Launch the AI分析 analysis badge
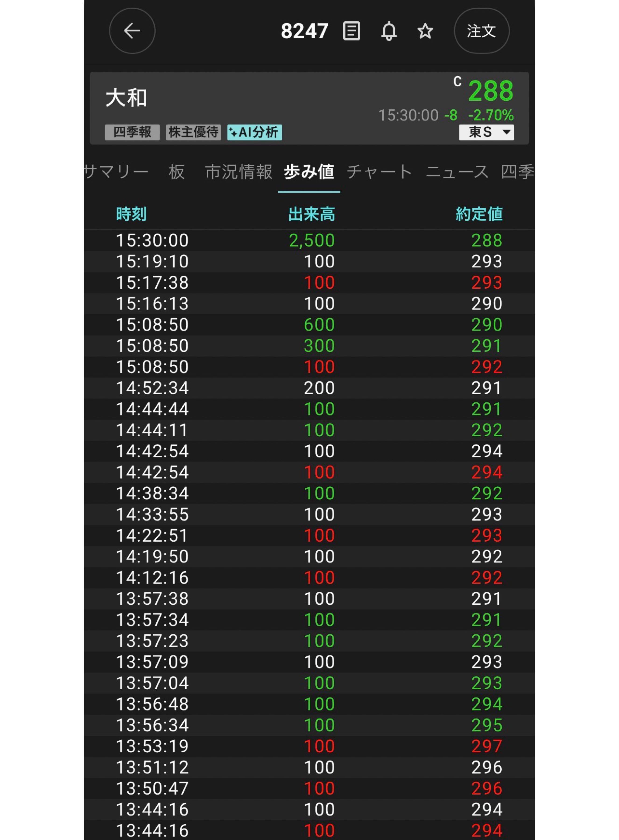Image resolution: width=619 pixels, height=840 pixels. tap(254, 132)
